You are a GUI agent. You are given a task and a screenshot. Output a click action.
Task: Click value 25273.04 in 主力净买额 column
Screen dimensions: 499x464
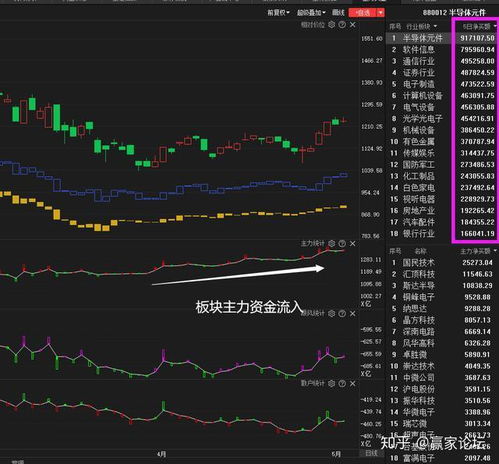(x=477, y=263)
